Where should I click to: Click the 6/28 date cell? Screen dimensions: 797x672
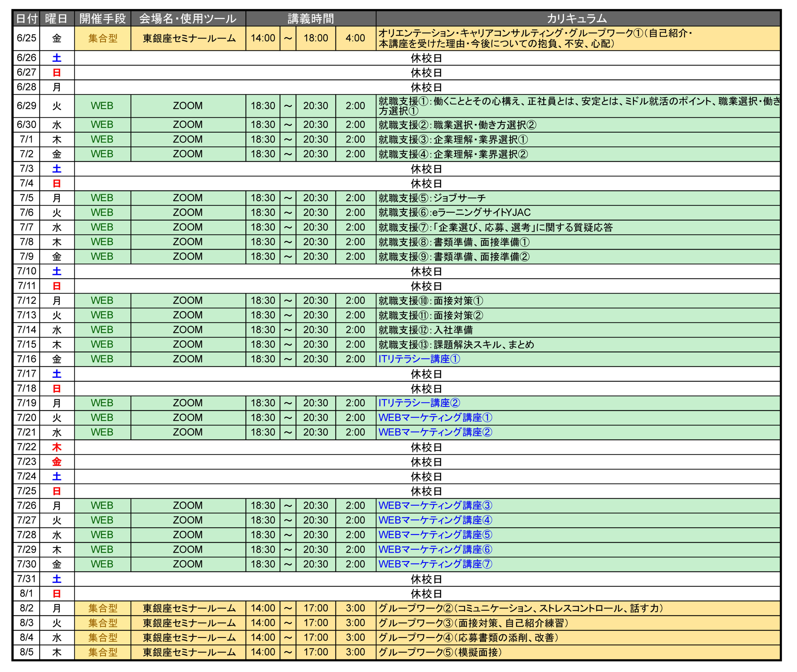pos(26,87)
